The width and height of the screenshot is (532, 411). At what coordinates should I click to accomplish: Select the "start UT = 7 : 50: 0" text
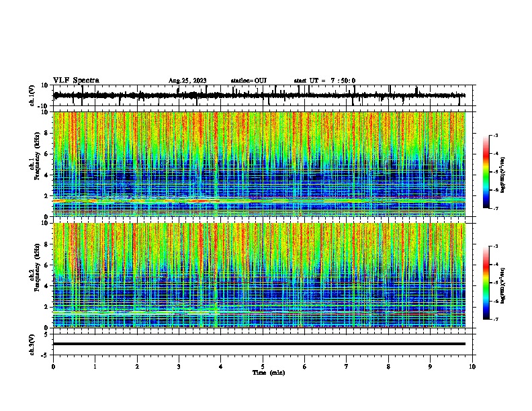tap(324, 81)
